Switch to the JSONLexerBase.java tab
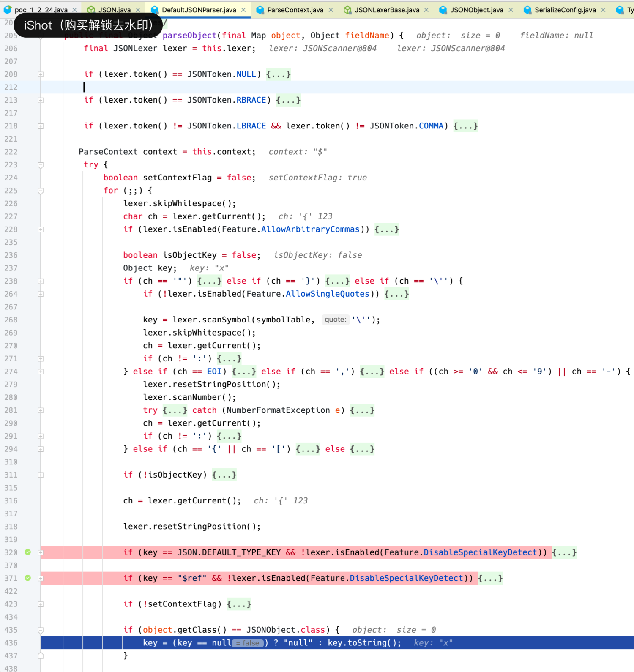 [x=387, y=9]
